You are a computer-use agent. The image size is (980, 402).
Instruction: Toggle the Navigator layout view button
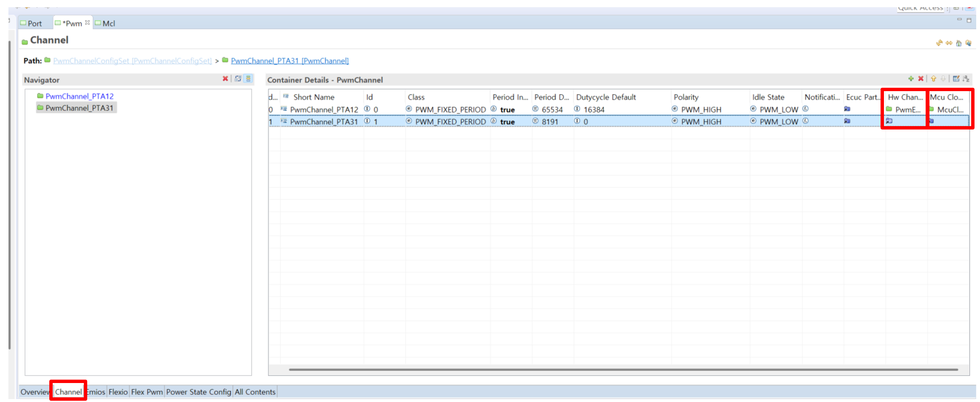click(249, 79)
